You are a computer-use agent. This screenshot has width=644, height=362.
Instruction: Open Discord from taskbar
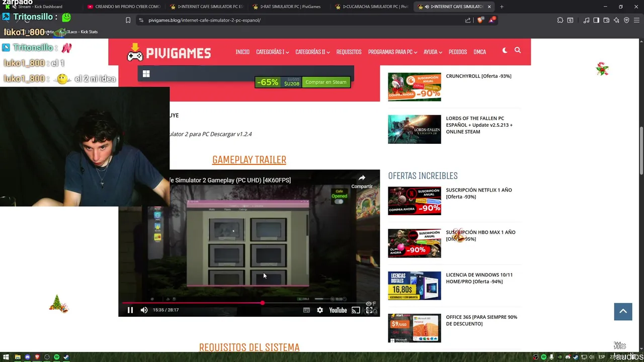click(27, 357)
